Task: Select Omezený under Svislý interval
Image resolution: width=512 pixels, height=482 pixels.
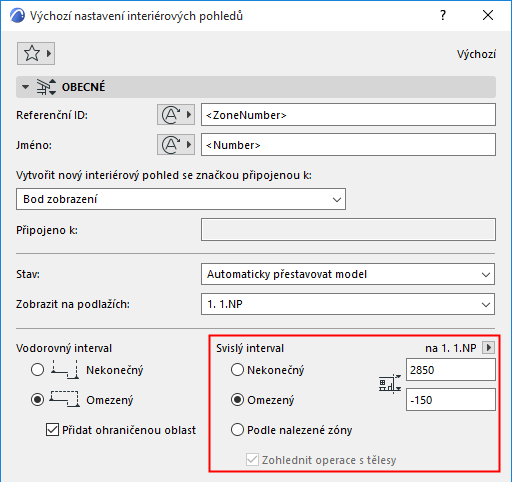Action: pyautogui.click(x=237, y=400)
